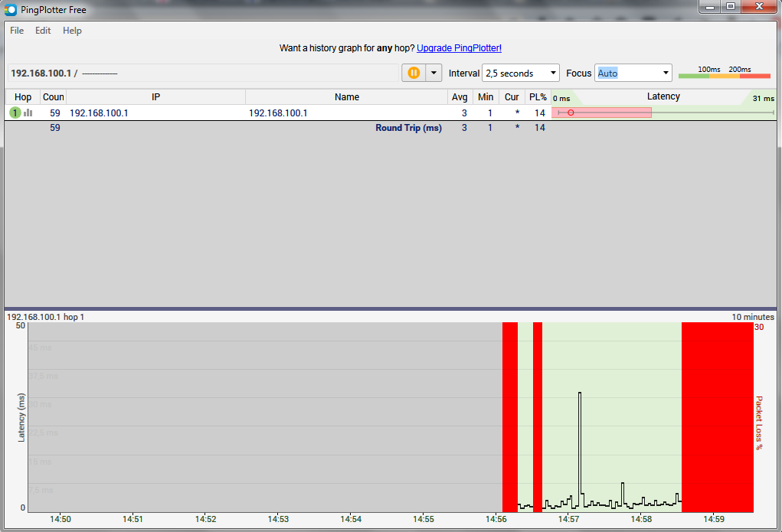The height and width of the screenshot is (532, 782).
Task: Click the Name column header
Action: coord(347,96)
